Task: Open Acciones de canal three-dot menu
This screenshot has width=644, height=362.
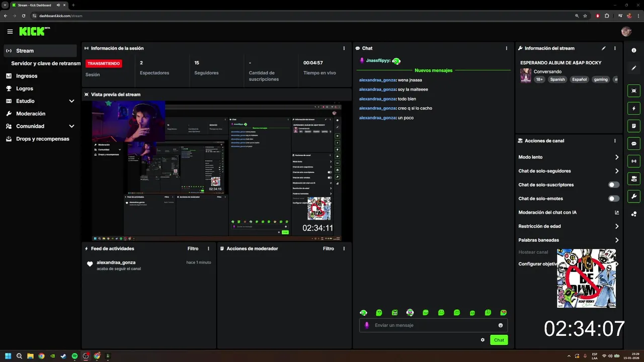Action: pyautogui.click(x=615, y=141)
